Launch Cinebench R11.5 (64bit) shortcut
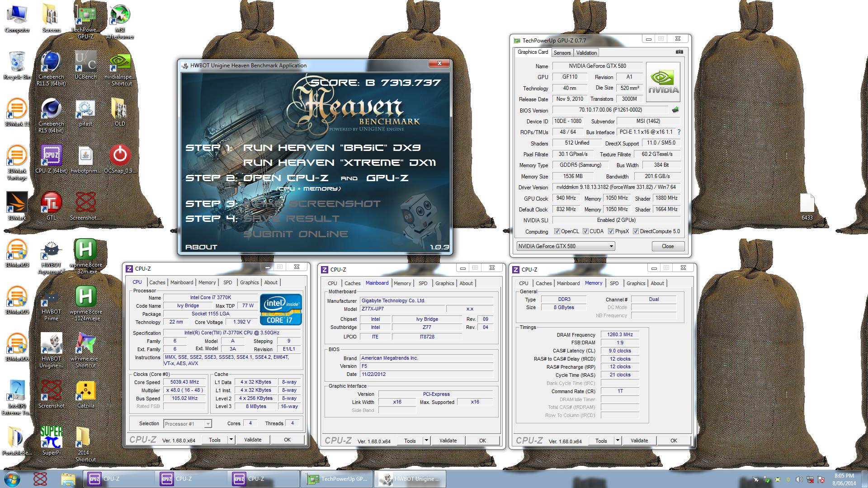Screen dimensions: 868x488 click(51, 69)
